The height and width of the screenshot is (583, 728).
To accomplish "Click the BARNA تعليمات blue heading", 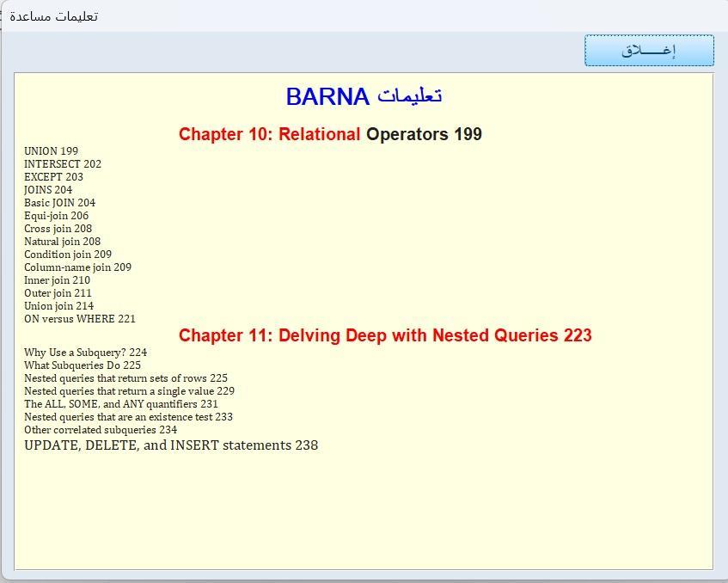I will point(364,96).
